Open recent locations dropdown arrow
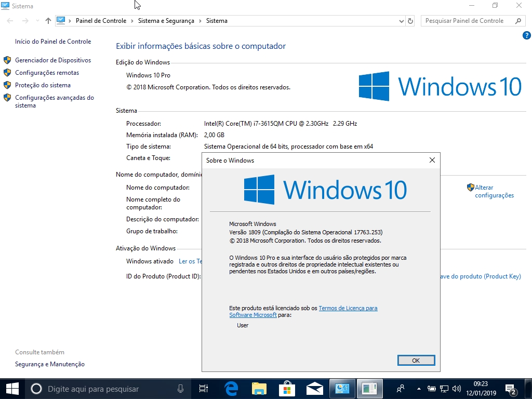532x399 pixels. tap(37, 21)
